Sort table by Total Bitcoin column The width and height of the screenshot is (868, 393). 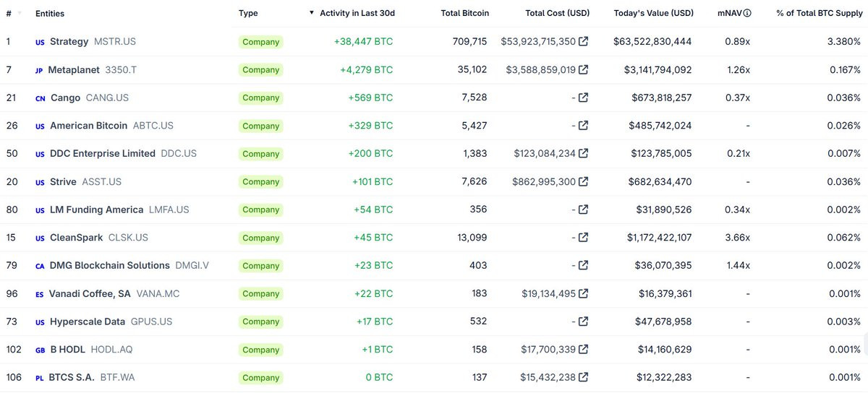pyautogui.click(x=464, y=13)
